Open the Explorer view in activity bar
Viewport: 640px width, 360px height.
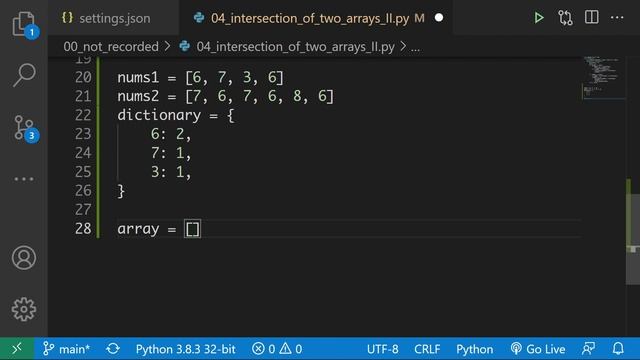tap(24, 24)
